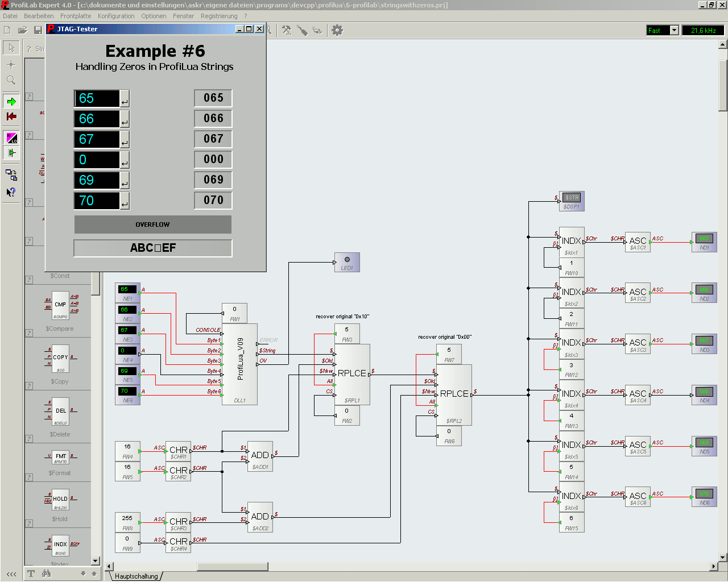The width and height of the screenshot is (728, 582).
Task: Toggle the HI/LO signal state display
Action: pos(11,138)
